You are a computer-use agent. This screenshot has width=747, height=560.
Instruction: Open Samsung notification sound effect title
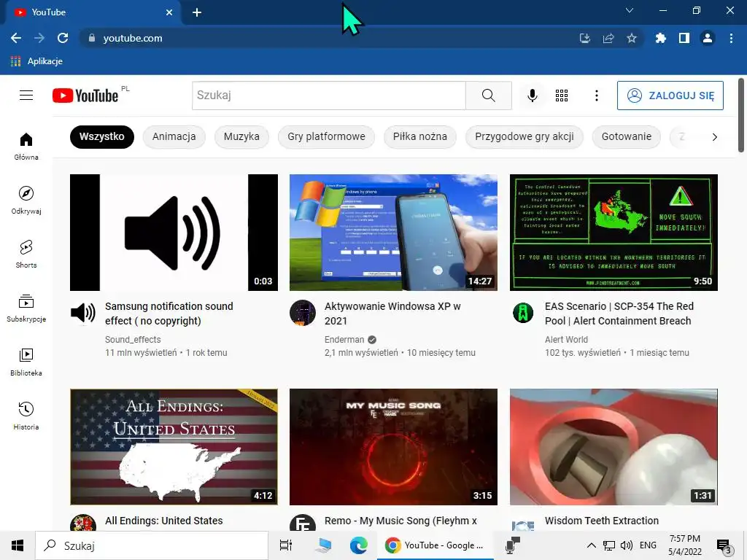tap(169, 314)
